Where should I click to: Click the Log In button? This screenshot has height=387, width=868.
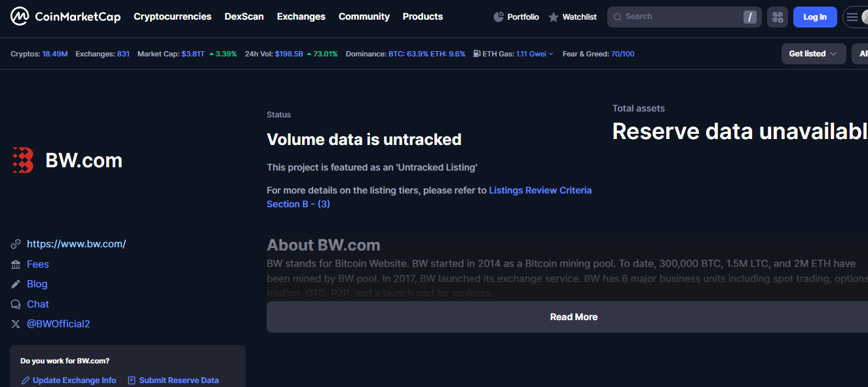coord(815,17)
